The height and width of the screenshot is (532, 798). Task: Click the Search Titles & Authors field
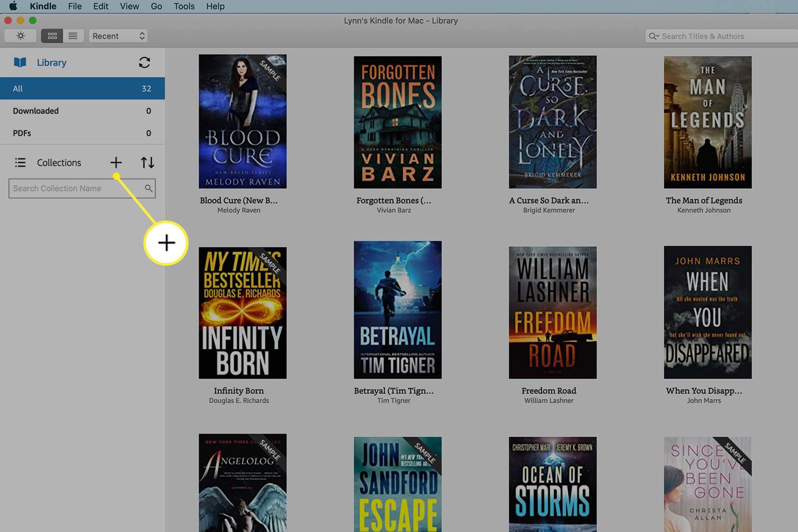click(x=721, y=36)
